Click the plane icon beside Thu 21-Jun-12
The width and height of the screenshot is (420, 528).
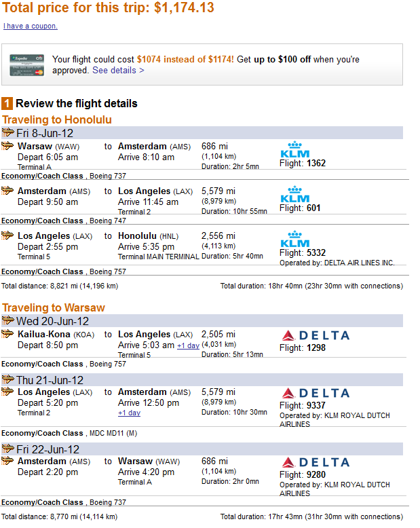point(7,379)
